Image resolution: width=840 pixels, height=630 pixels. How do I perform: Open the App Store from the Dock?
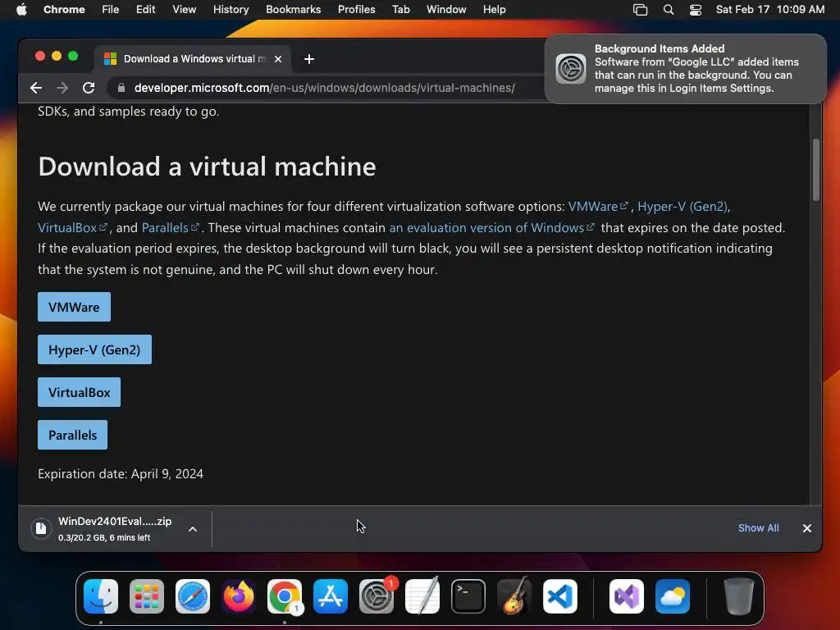(330, 596)
